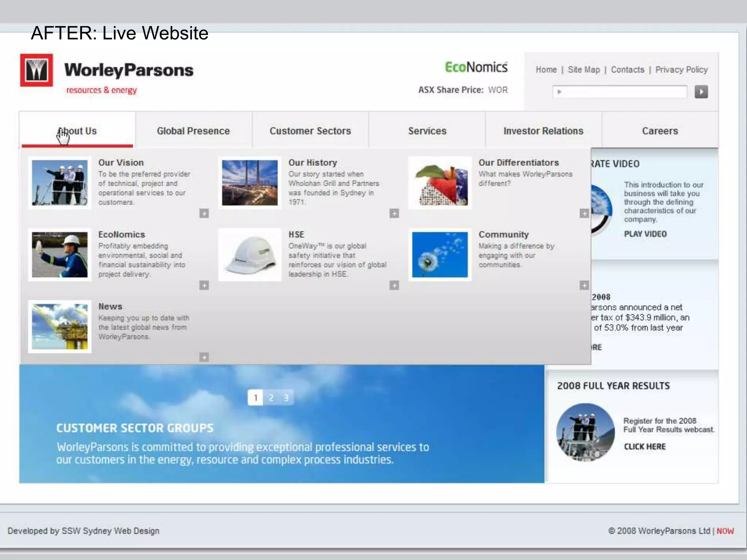
Task: Open the HSE hard hat thumbnail
Action: [250, 254]
